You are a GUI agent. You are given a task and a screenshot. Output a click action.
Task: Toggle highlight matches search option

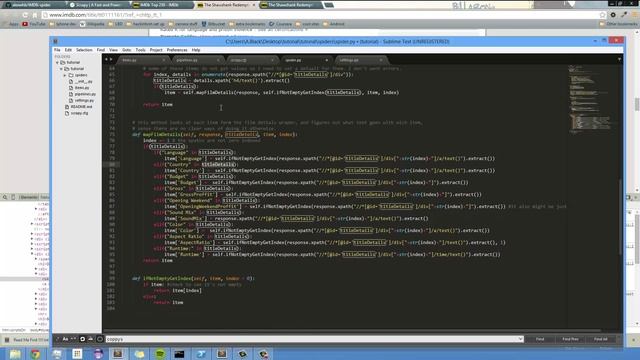[x=100, y=339]
